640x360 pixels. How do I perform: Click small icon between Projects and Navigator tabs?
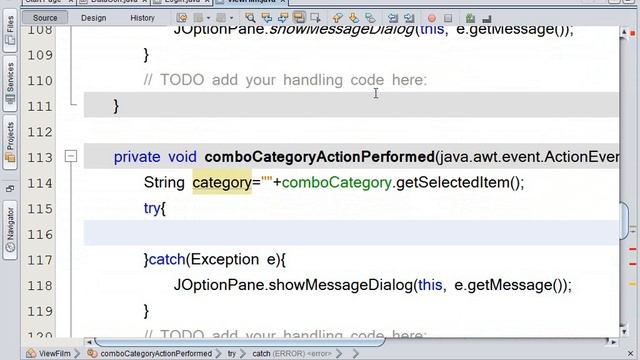click(x=10, y=188)
